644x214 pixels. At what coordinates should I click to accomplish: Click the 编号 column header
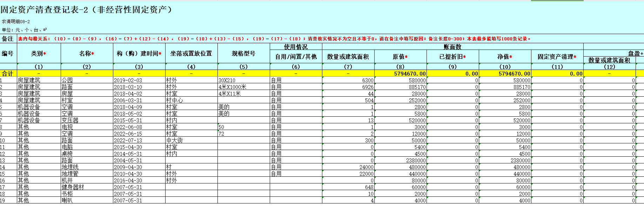8,53
